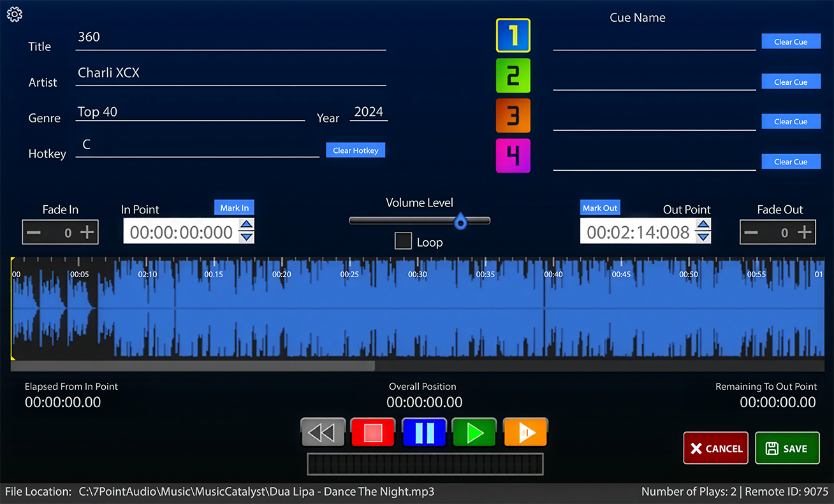Clear Cue for cue 2
The width and height of the screenshot is (834, 504).
pyautogui.click(x=791, y=82)
